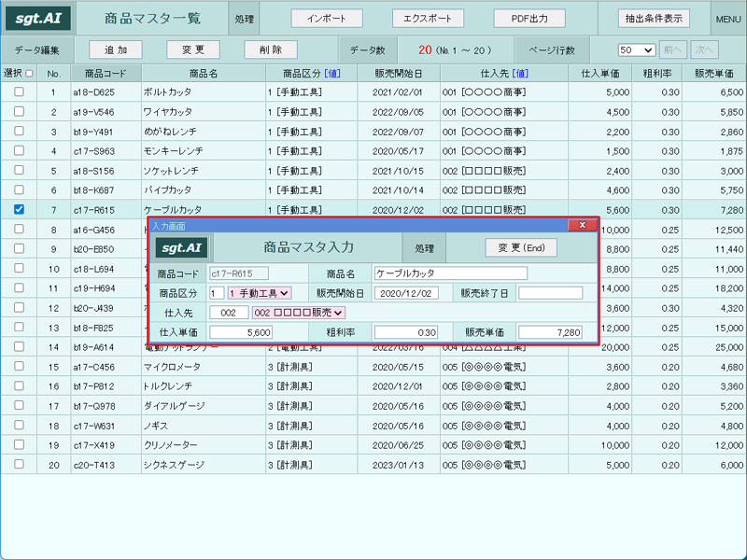Check the row 3 checkbox for めがねレンチ
The width and height of the screenshot is (747, 560).
tap(19, 131)
